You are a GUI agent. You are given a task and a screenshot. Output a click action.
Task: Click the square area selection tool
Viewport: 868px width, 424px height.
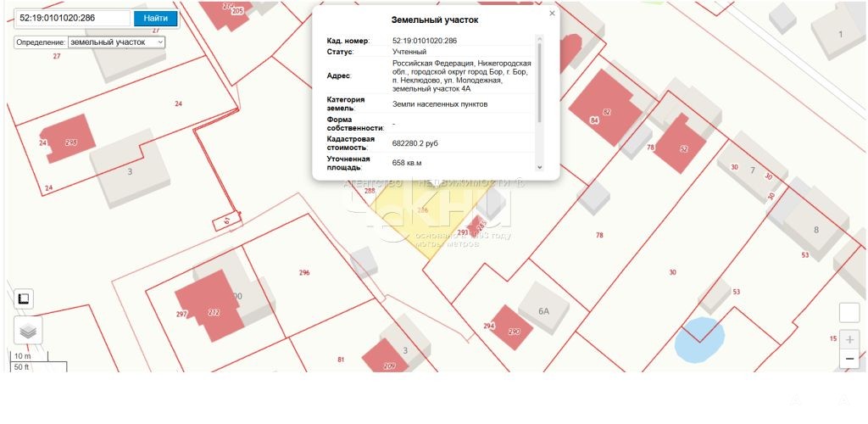(x=24, y=298)
